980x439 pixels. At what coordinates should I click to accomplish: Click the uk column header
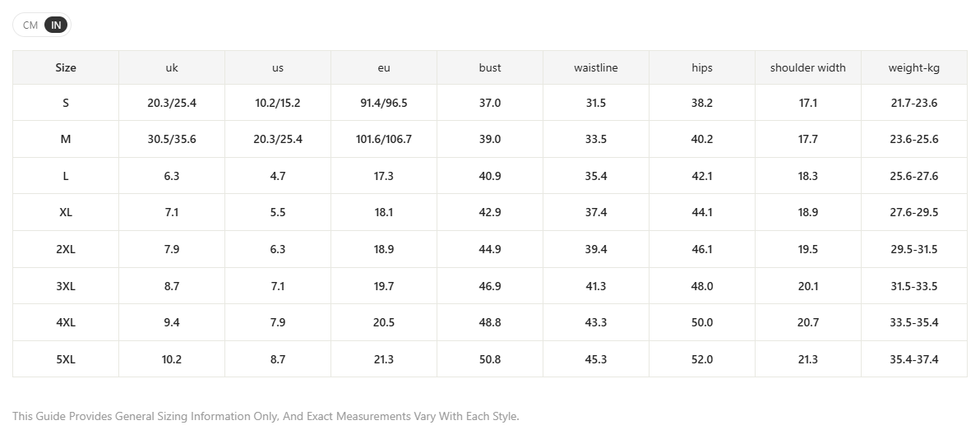[172, 67]
